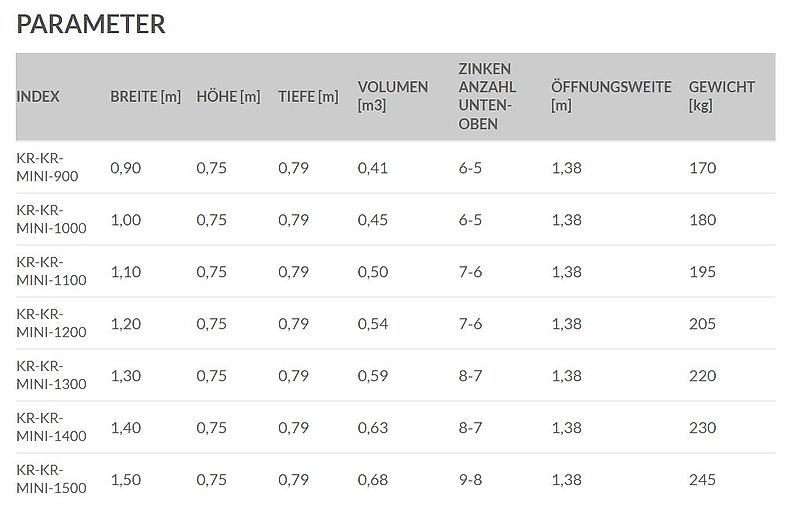Click the BREITE [m] column header

pos(145,97)
